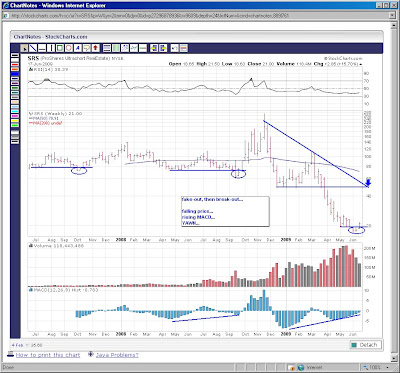Select the yellow callout note tool
400x373 pixels.
[87, 48]
